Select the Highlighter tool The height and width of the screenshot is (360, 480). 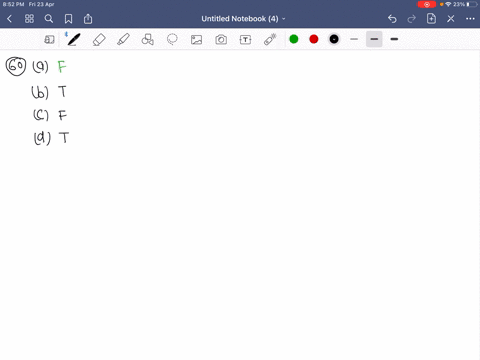(123, 39)
